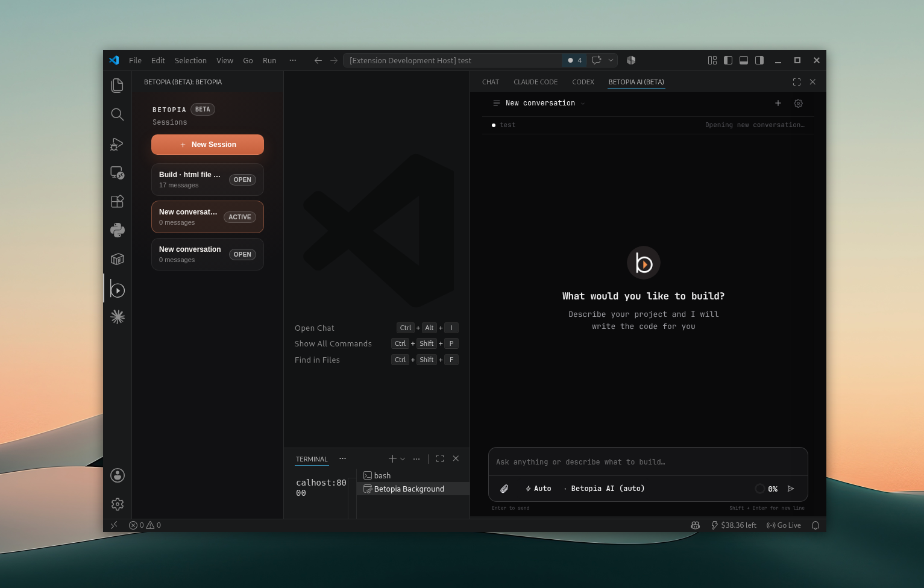Open the Build html file session
This screenshot has width=924, height=588.
point(207,180)
